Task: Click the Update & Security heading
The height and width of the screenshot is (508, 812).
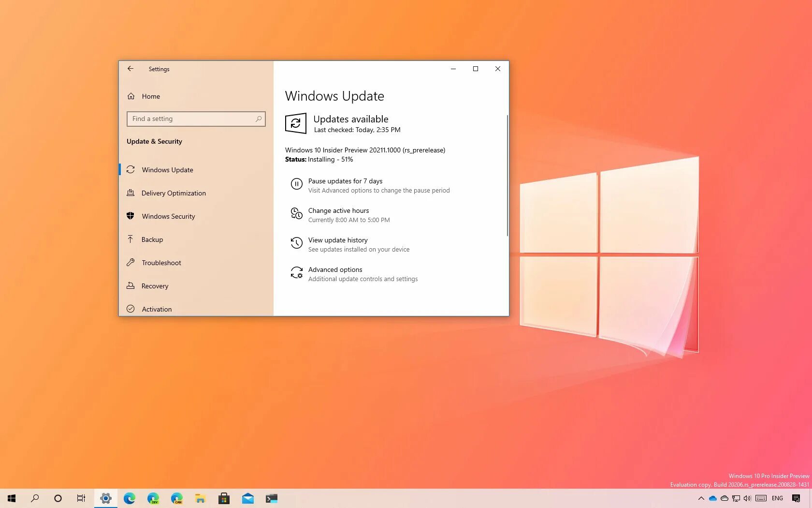Action: (x=154, y=141)
